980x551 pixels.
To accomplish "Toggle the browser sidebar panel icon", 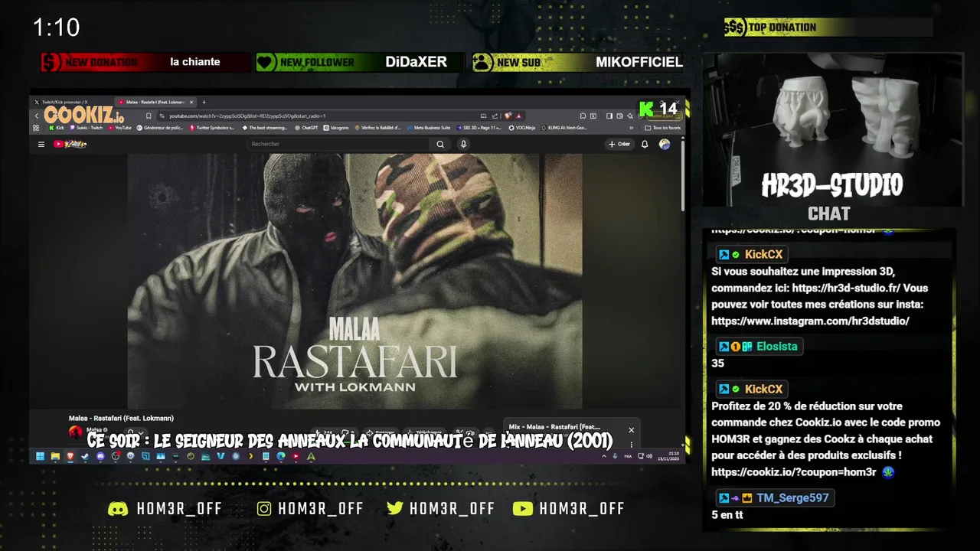I will [x=609, y=116].
